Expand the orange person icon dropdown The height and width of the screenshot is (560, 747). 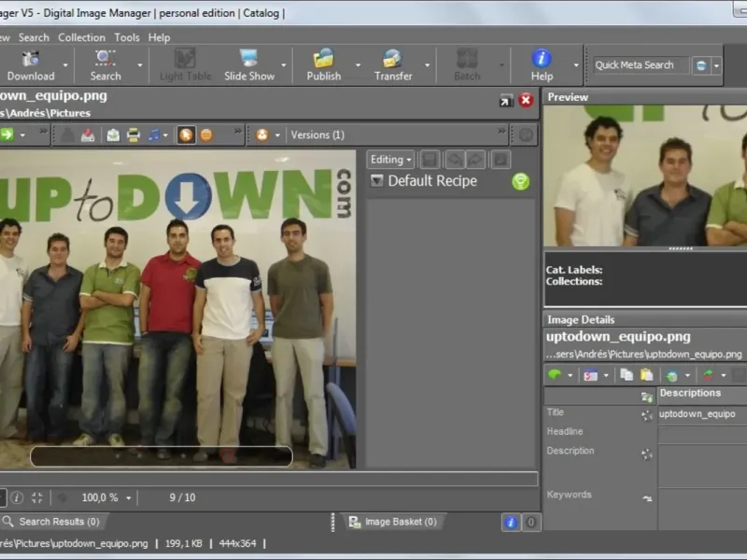pyautogui.click(x=277, y=135)
